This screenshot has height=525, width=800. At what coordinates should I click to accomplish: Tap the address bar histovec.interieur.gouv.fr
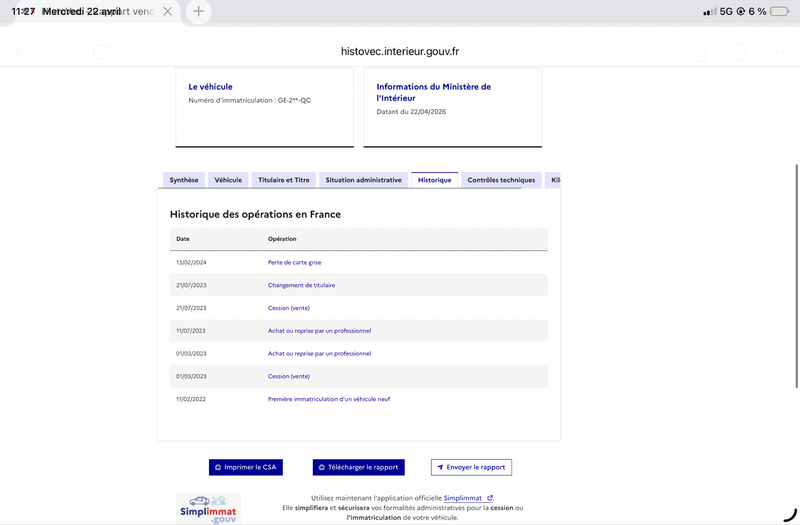click(400, 52)
